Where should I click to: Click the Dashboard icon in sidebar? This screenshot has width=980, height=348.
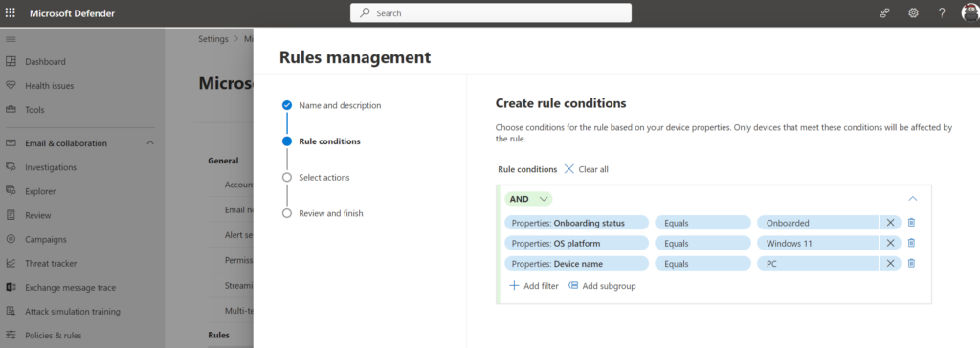point(11,62)
